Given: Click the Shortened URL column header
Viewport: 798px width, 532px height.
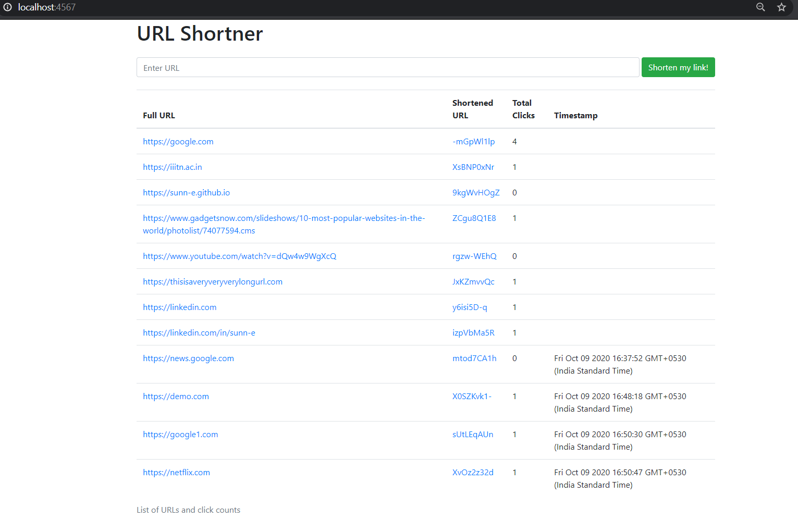Looking at the screenshot, I should (473, 109).
